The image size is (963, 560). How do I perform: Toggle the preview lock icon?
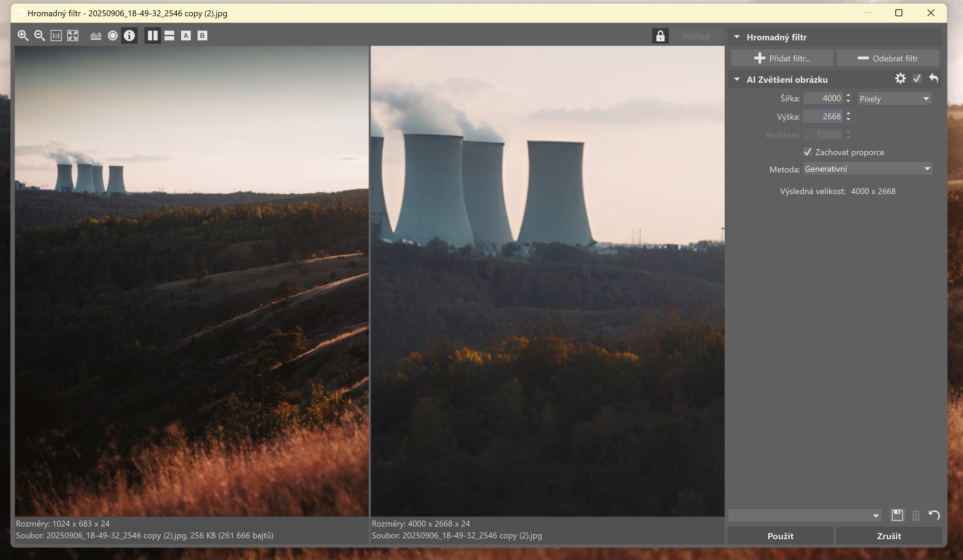660,36
